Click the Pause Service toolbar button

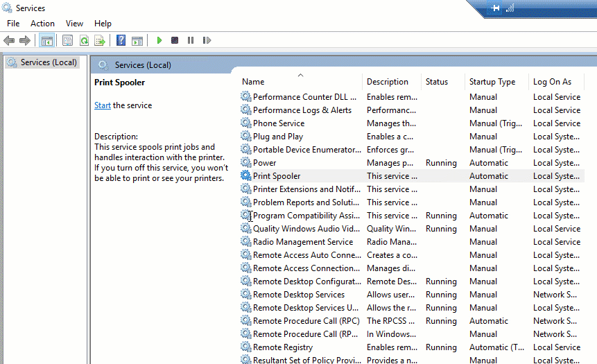(x=191, y=41)
